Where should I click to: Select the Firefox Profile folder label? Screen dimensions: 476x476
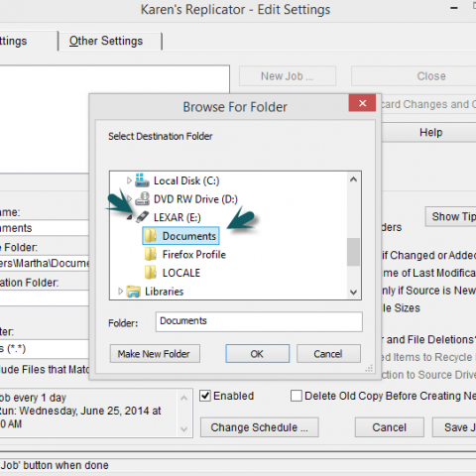coord(194,255)
